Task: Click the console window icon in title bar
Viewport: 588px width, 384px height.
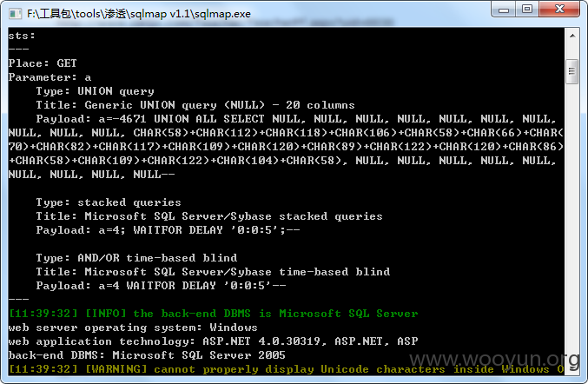Action: [x=16, y=14]
